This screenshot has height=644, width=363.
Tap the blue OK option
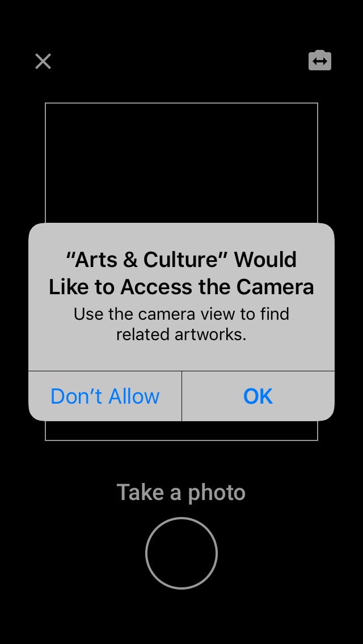point(258,396)
